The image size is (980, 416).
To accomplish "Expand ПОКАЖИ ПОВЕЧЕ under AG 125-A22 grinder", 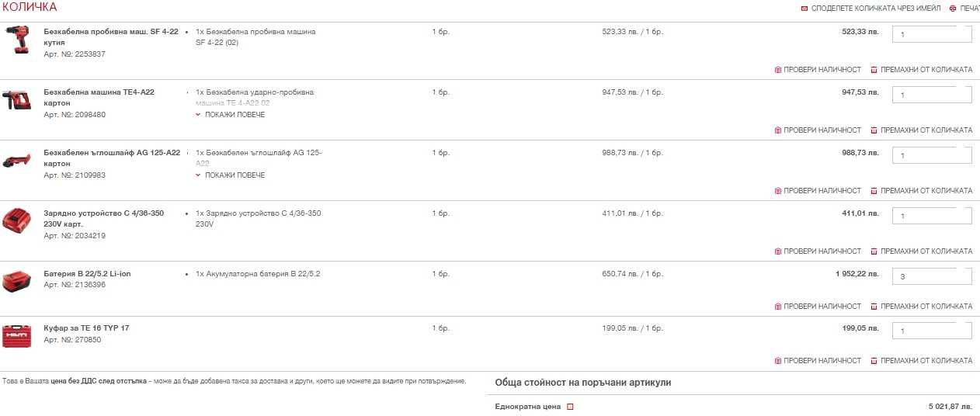I will [230, 175].
